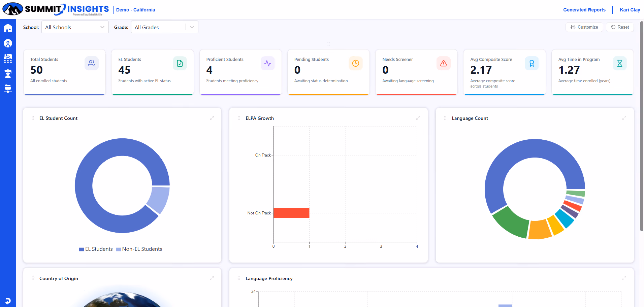
Task: Click the logout arrow icon at sidebar bottom
Action: coord(8,301)
